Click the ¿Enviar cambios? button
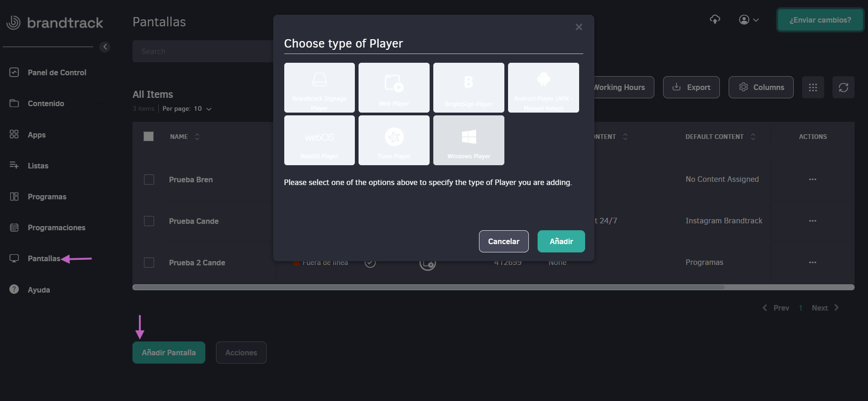 (820, 20)
